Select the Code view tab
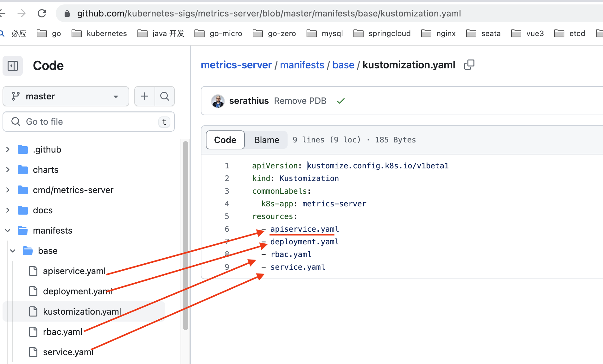The width and height of the screenshot is (603, 364). pyautogui.click(x=225, y=140)
